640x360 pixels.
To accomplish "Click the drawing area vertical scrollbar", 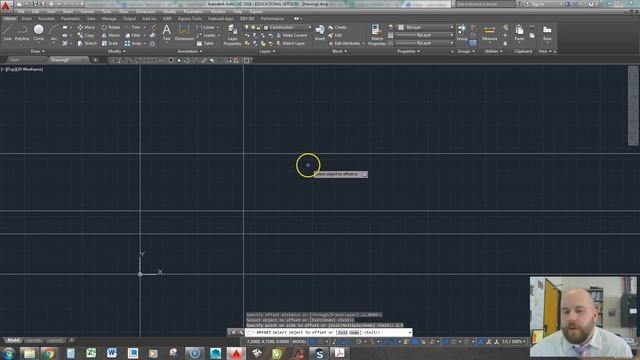I will 633,105.
